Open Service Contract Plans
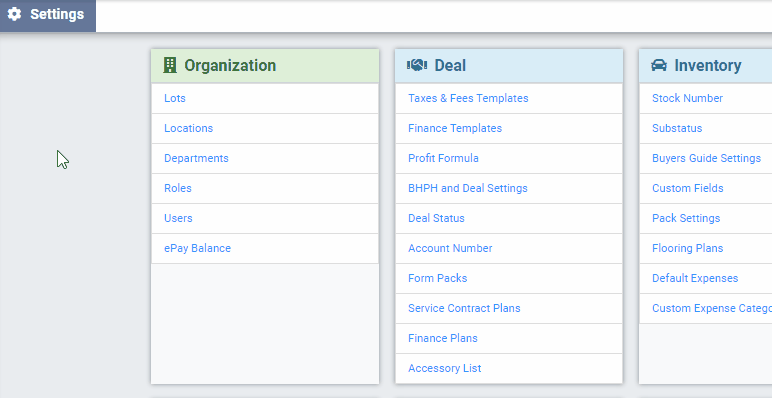The image size is (772, 398). point(464,308)
